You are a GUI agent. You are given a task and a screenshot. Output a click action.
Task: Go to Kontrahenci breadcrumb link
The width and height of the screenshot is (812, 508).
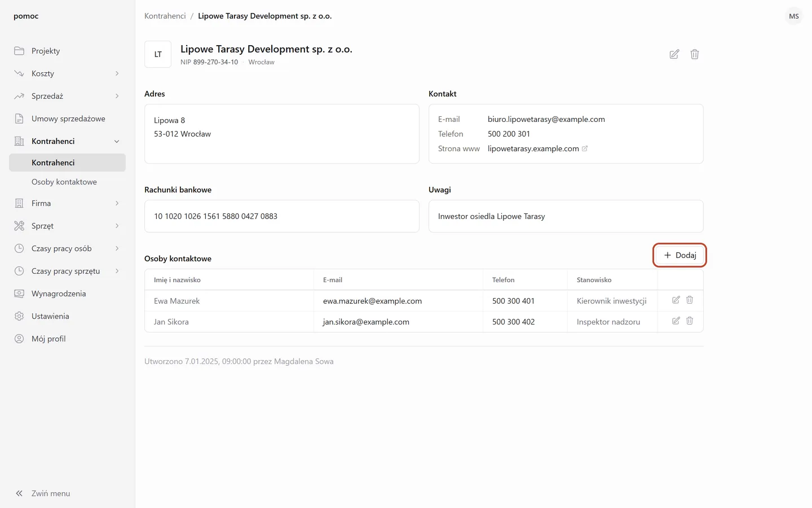pos(165,16)
